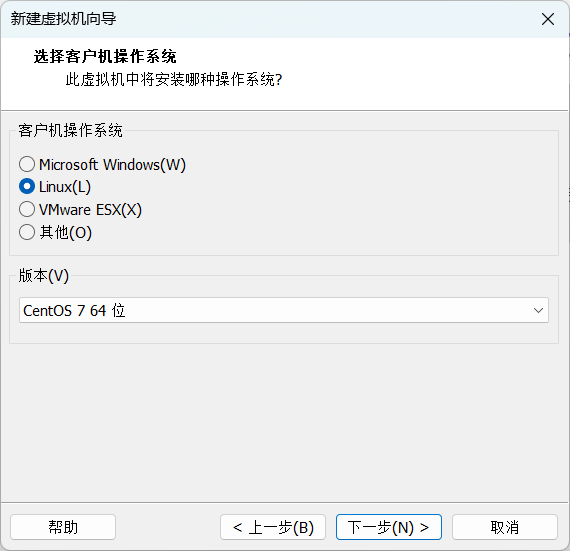The width and height of the screenshot is (570, 551).
Task: Click the Microsoft Windows(W) label text
Action: coord(112,165)
